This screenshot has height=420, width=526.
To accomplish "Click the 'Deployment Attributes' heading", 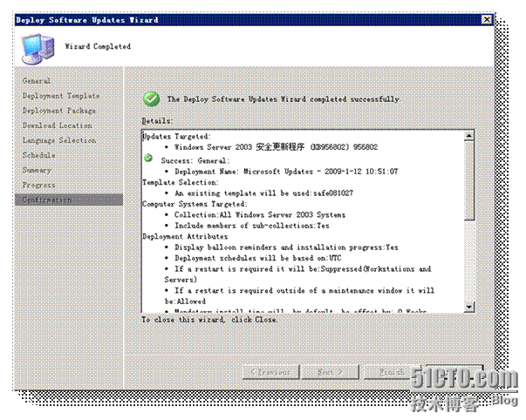I will [185, 237].
